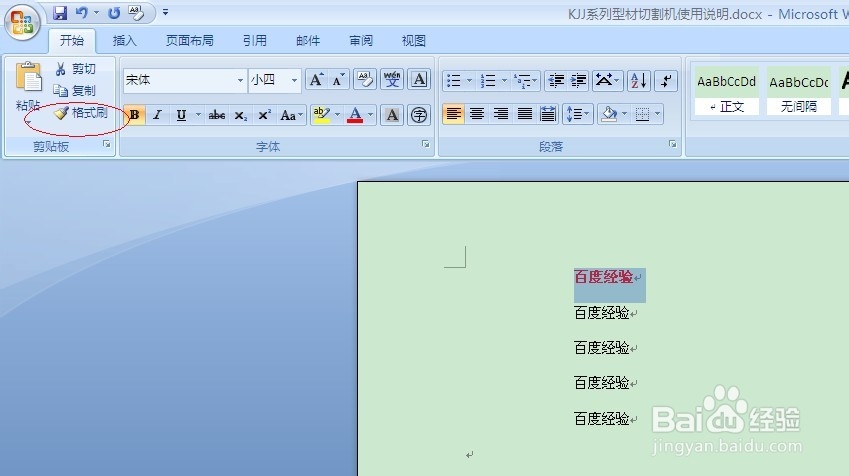Screen dimensions: 849x476
Task: Open the 视图 tab
Action: click(x=413, y=41)
